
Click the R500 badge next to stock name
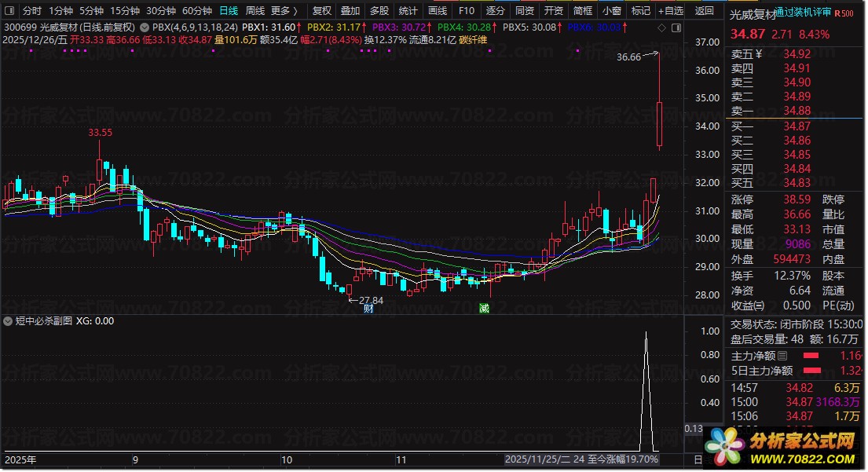point(844,13)
